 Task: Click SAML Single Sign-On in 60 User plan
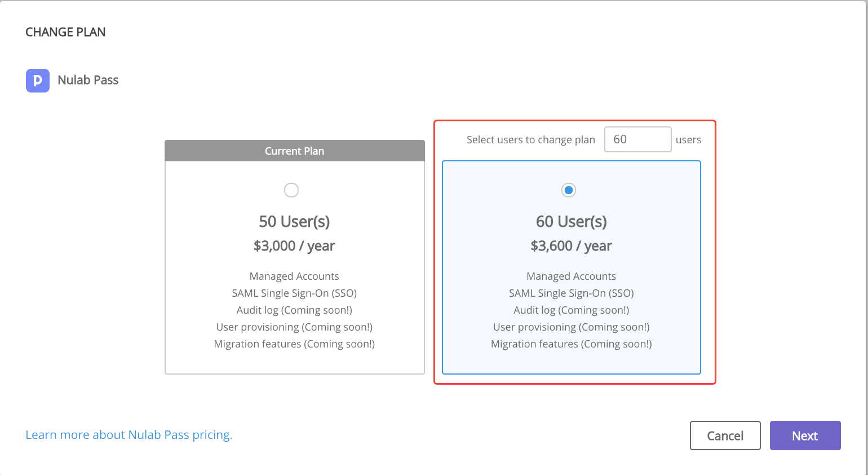tap(571, 293)
